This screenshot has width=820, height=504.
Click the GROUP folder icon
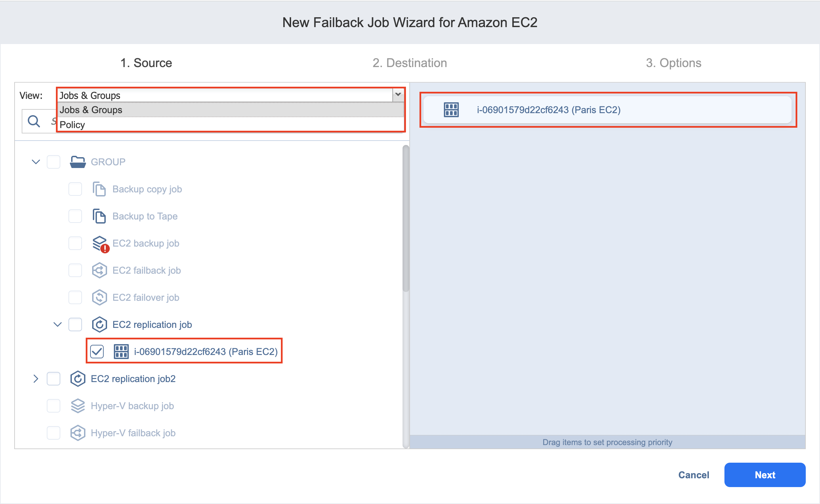pyautogui.click(x=78, y=162)
